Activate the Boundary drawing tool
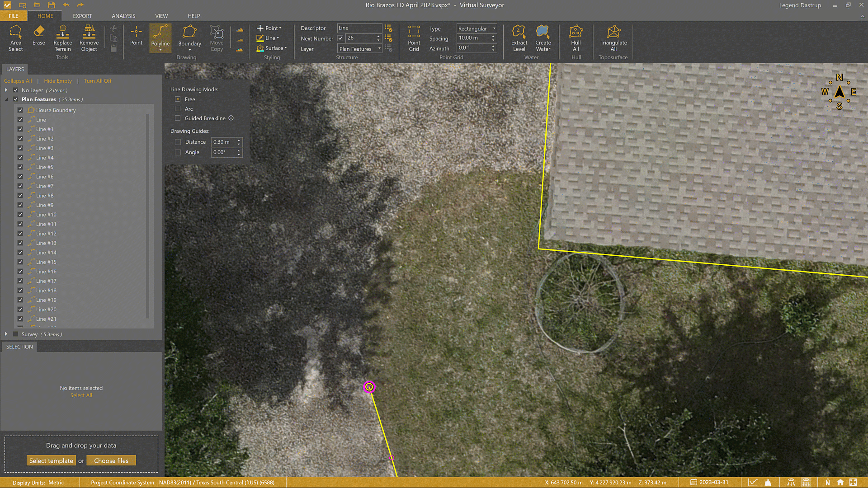 point(189,38)
